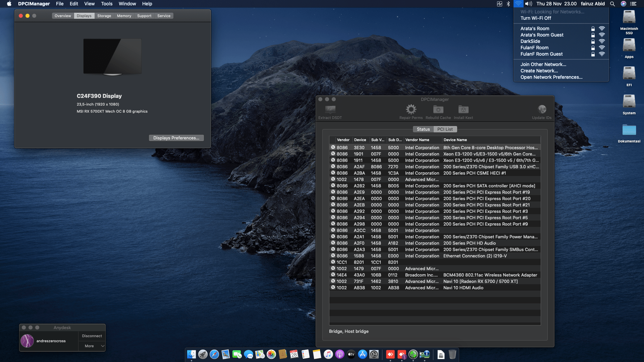644x362 pixels.
Task: Open the EFI drive on desktop
Action: tap(629, 74)
